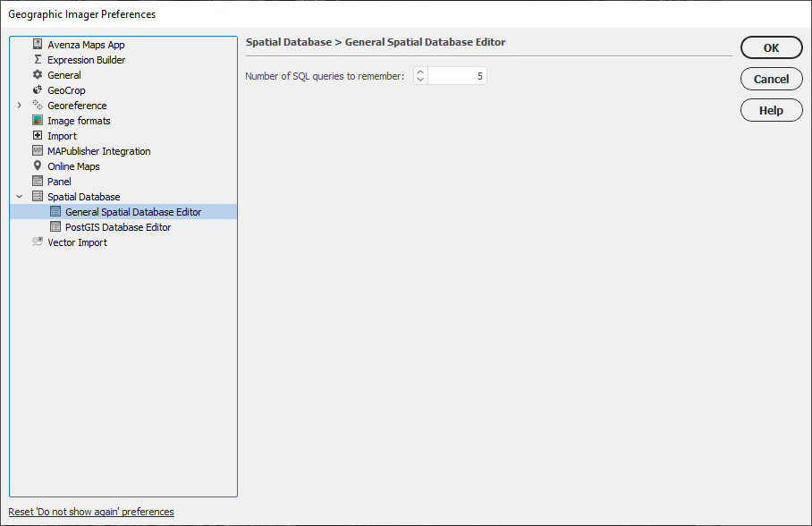Click the 'Number of SQL queries to remember:' label

325,76
